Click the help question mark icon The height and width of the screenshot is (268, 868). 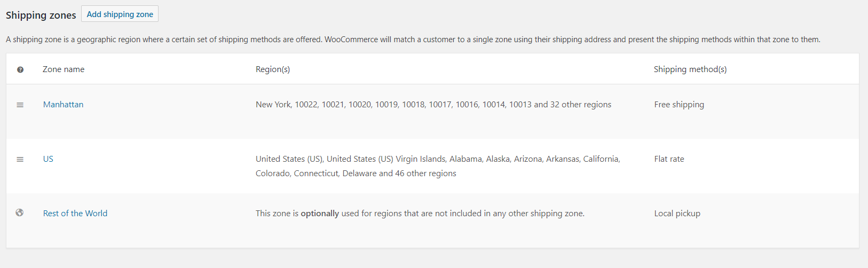(20, 69)
